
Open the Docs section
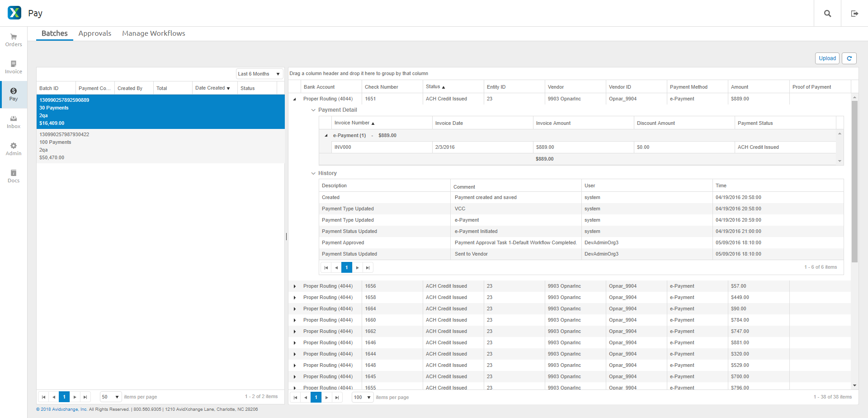13,176
